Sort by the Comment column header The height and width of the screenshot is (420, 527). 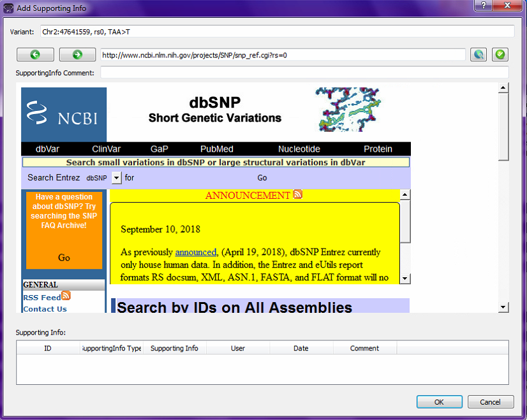pos(365,348)
